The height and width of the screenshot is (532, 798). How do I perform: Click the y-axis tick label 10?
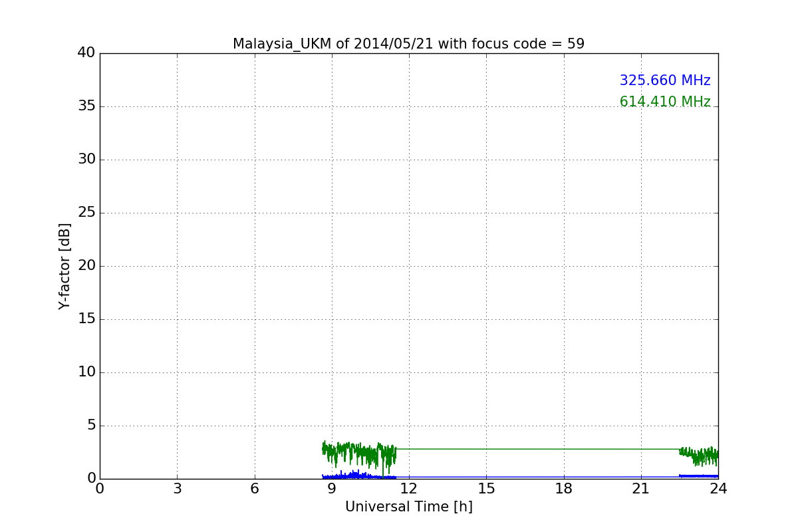coord(86,372)
